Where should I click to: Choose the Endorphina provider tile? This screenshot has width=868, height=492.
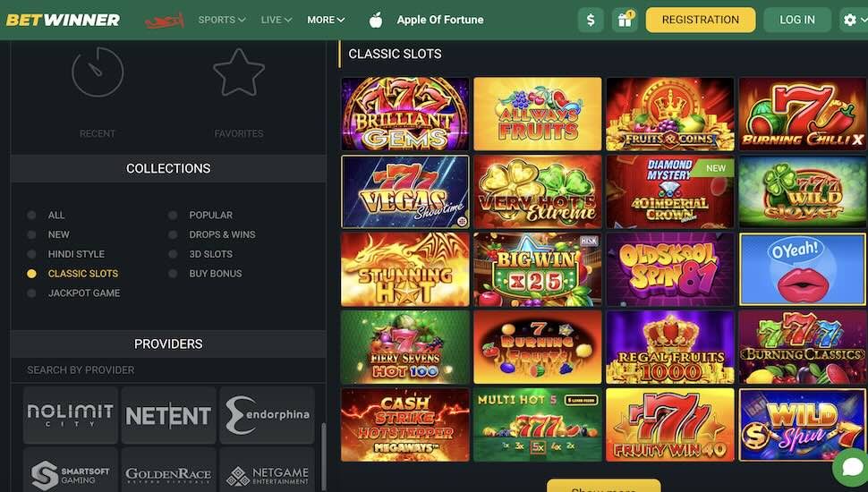tap(268, 415)
